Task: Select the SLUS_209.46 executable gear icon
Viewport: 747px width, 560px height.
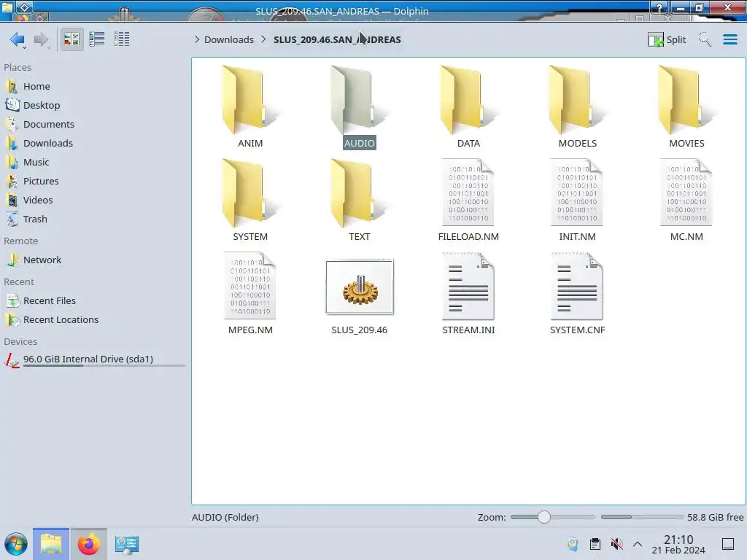Action: click(360, 287)
